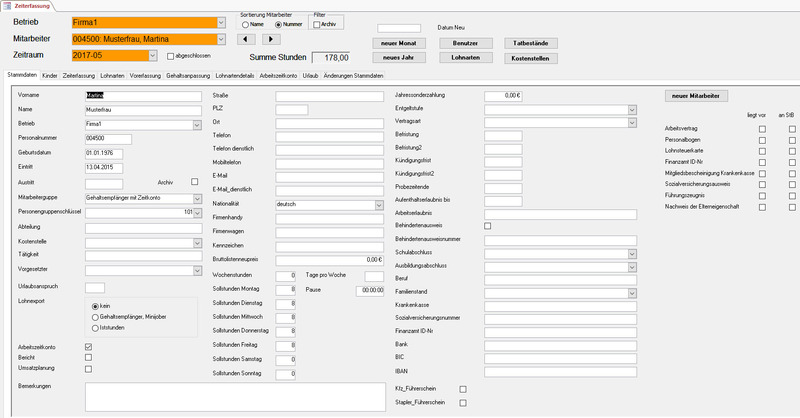This screenshot has width=800, height=418.
Task: Open the Arbeitszeitkonto tab
Action: point(279,76)
